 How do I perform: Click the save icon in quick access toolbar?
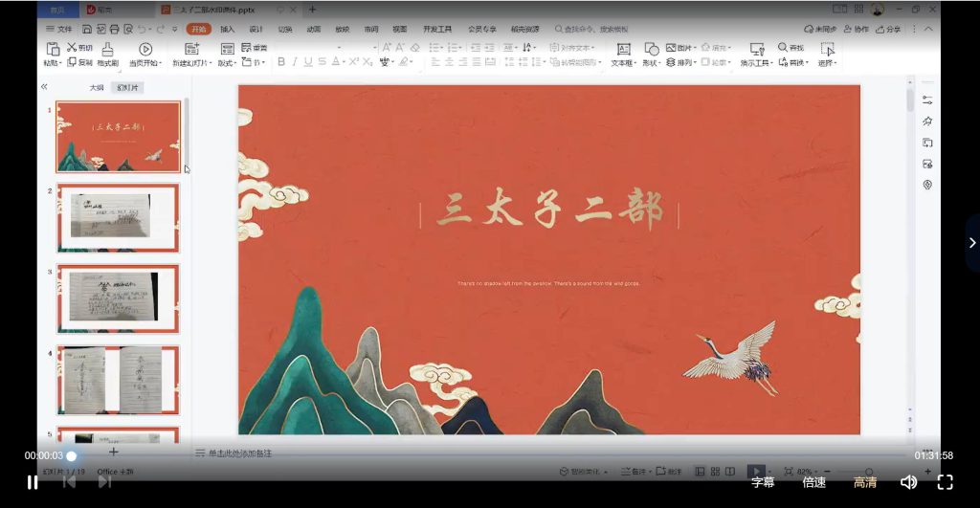(x=87, y=30)
